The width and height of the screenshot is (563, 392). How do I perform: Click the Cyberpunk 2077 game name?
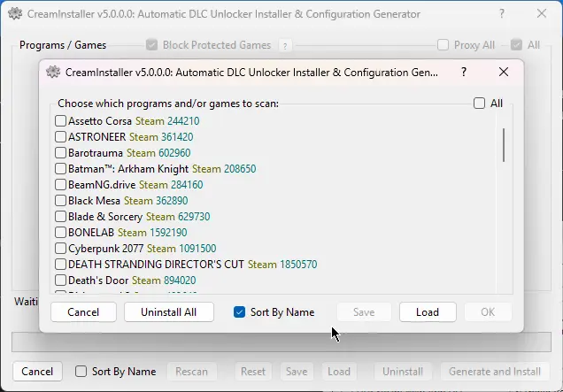coord(105,249)
